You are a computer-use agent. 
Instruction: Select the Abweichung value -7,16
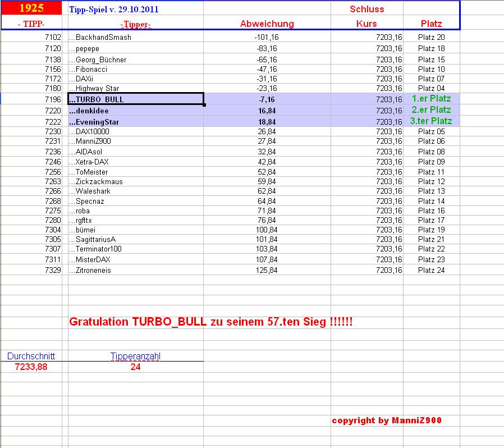click(x=267, y=99)
